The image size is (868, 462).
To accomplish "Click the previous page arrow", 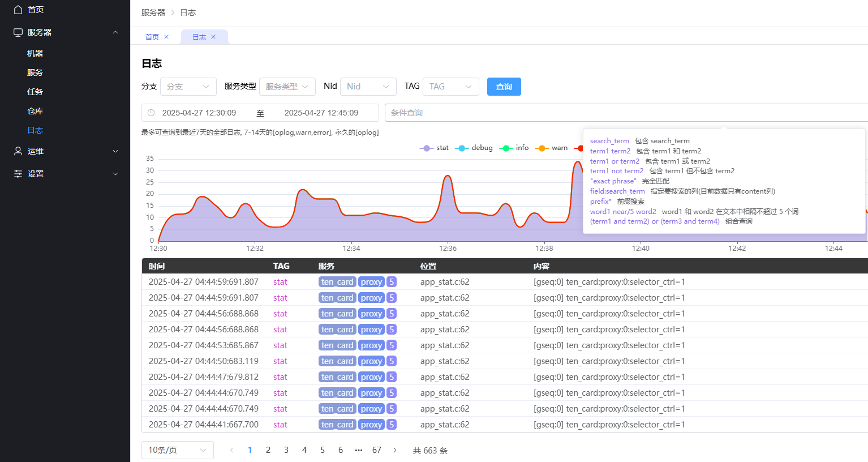I will pos(232,450).
